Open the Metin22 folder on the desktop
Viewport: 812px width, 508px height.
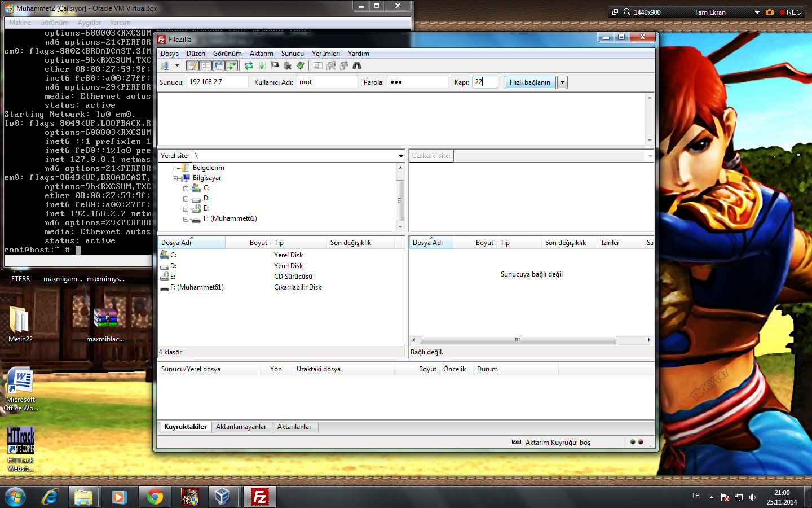coord(20,324)
